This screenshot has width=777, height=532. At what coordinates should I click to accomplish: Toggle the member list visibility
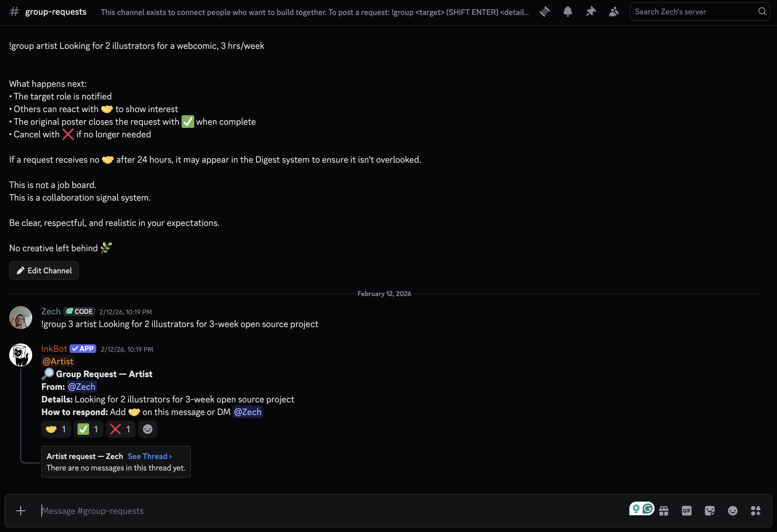(613, 11)
